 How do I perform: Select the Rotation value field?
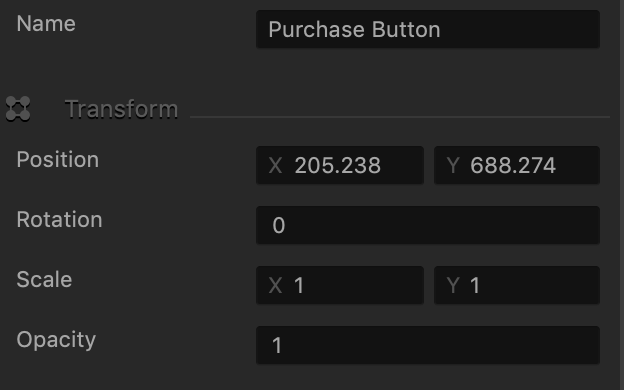coord(428,225)
